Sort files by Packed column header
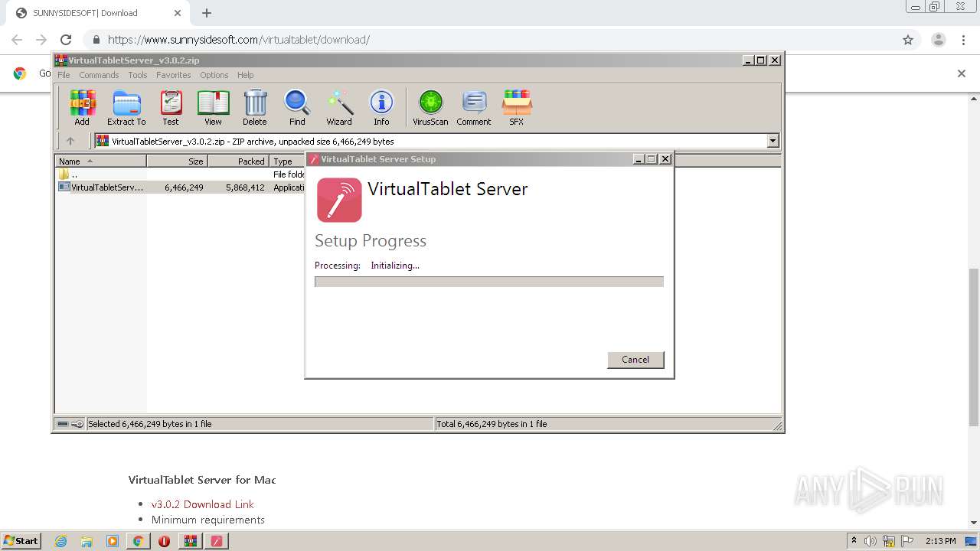The image size is (980, 551). click(x=238, y=161)
